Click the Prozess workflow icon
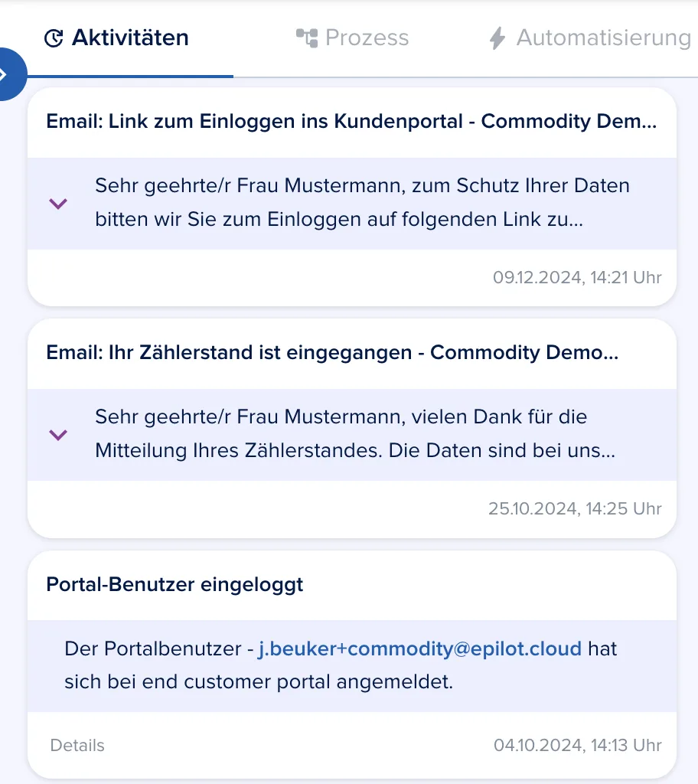The width and height of the screenshot is (698, 784). point(307,38)
